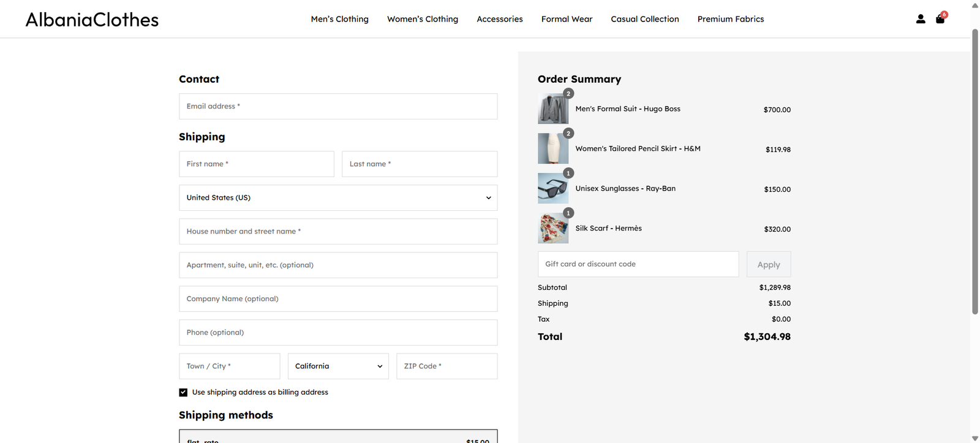Click the page's vertical scrollbar
This screenshot has width=980, height=443.
tap(974, 172)
